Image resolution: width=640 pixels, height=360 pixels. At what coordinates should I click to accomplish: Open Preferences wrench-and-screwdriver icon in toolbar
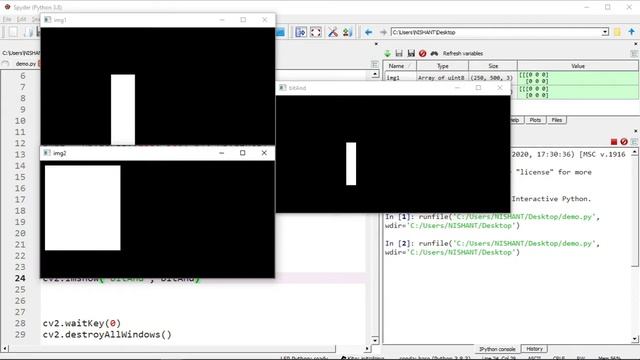click(x=333, y=32)
